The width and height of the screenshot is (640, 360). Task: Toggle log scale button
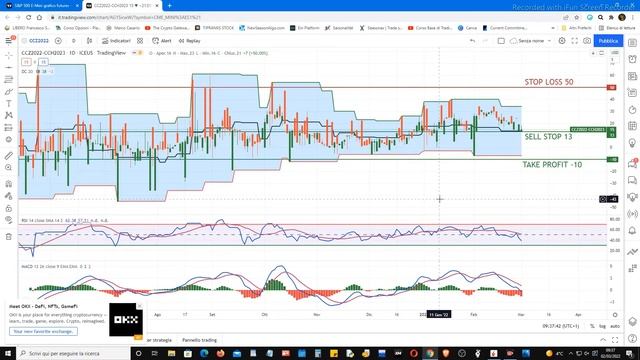point(602,326)
